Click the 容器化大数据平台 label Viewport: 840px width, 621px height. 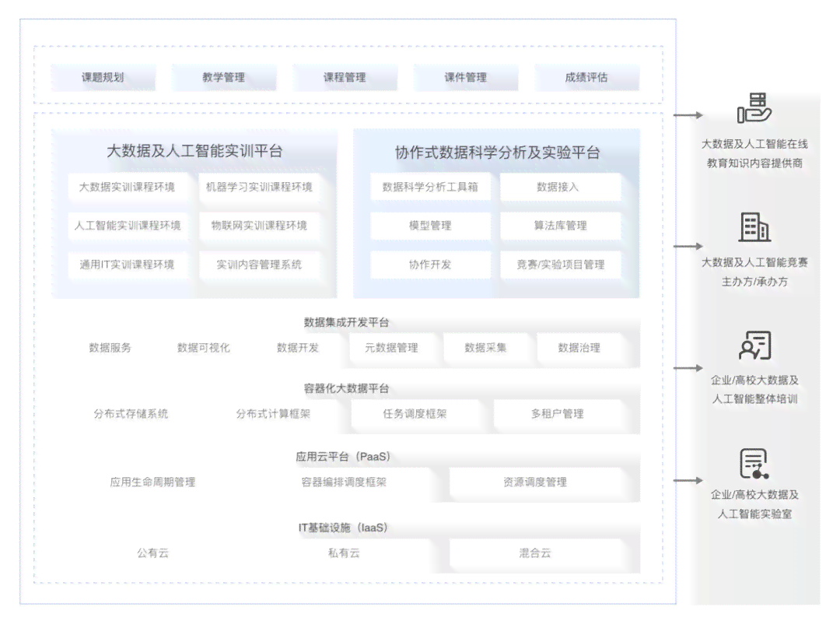pos(346,388)
